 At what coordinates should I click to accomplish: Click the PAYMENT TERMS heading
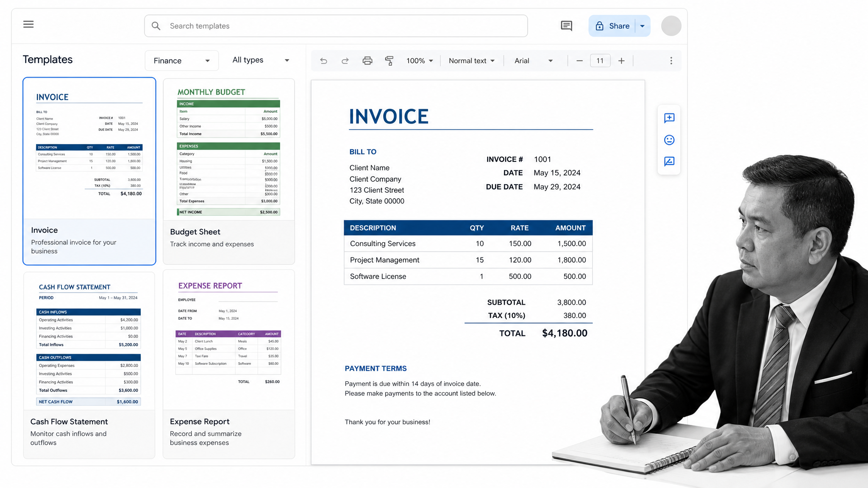[x=376, y=369]
